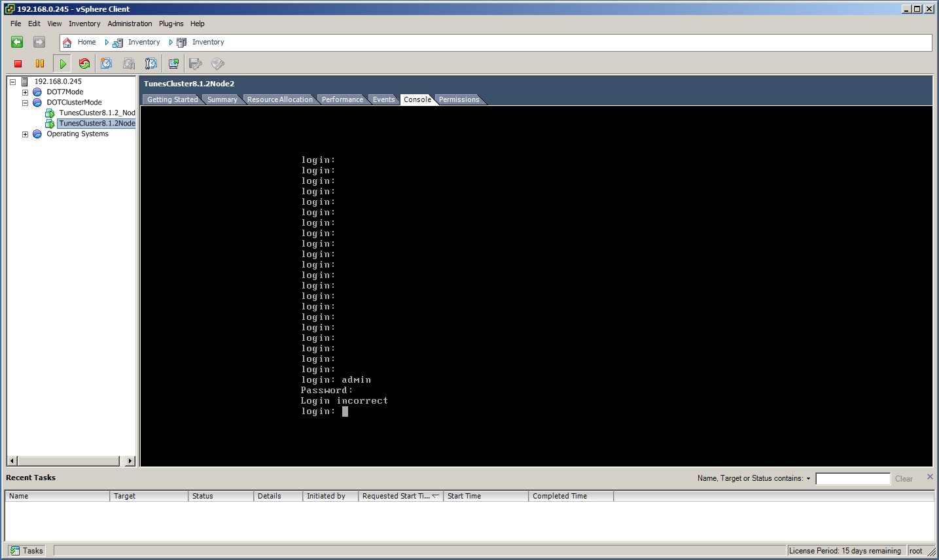This screenshot has height=560, width=939.
Task: Expand the DOT7Mode tree node
Action: coord(25,92)
